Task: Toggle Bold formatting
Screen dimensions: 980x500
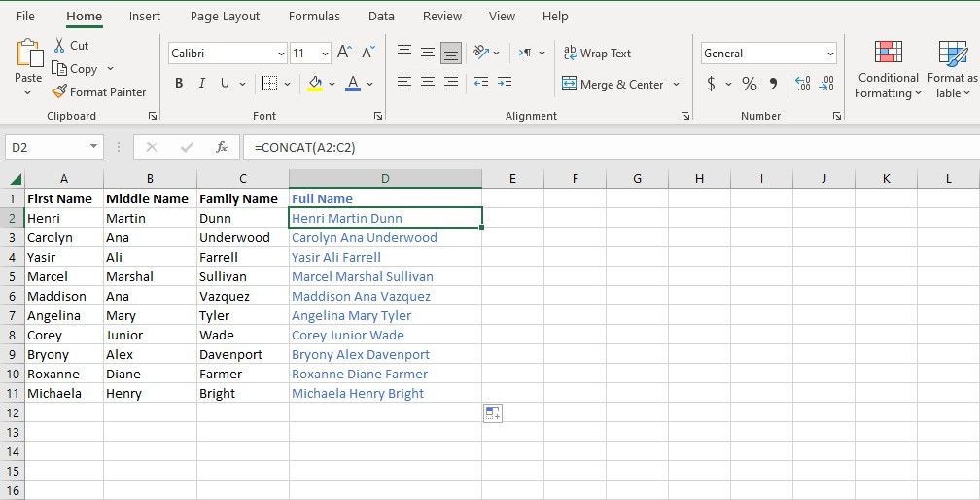Action: [179, 85]
